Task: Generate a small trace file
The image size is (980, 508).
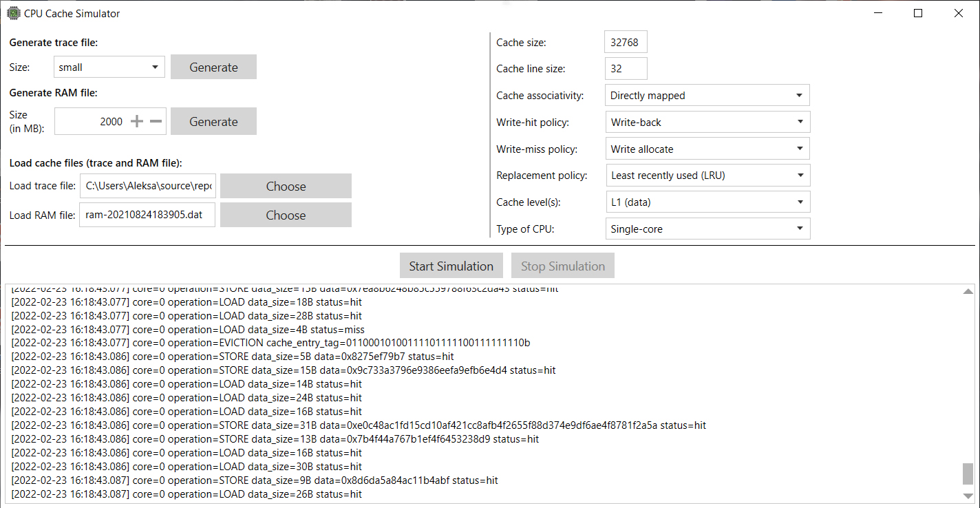Action: (x=213, y=67)
